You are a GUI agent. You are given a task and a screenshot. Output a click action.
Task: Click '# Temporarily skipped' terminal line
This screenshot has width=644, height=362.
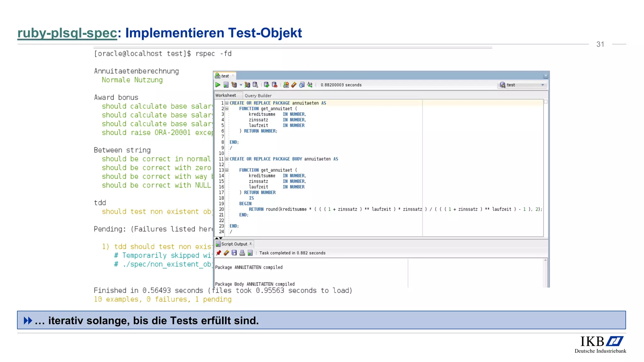click(x=163, y=255)
